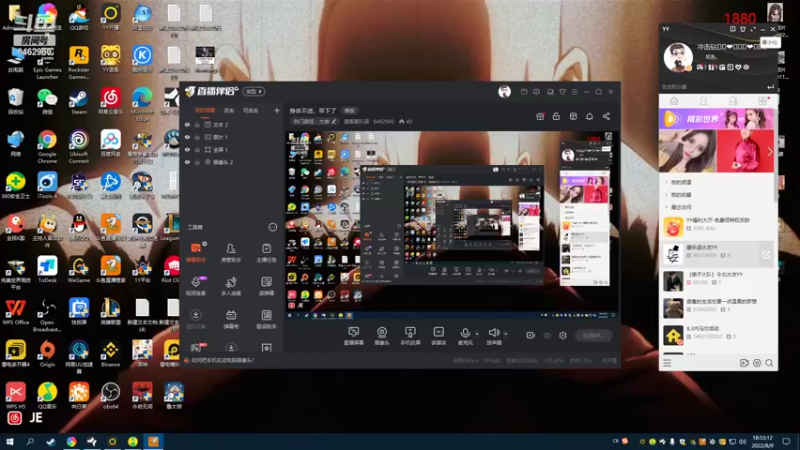The height and width of the screenshot is (450, 800).
Task: Add a 摄像头 camera source
Action: pyautogui.click(x=382, y=336)
